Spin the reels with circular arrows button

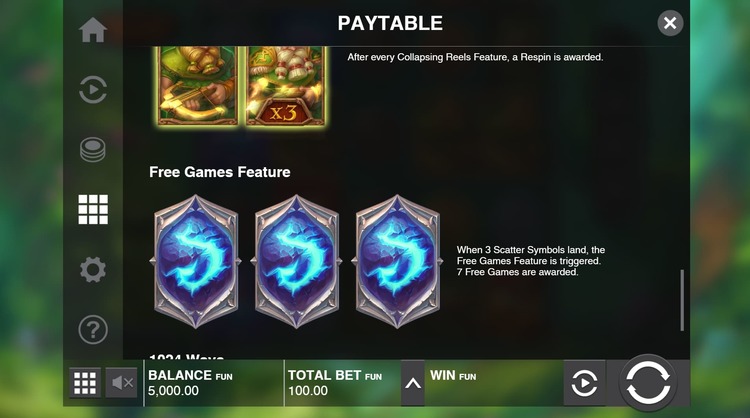coord(648,383)
